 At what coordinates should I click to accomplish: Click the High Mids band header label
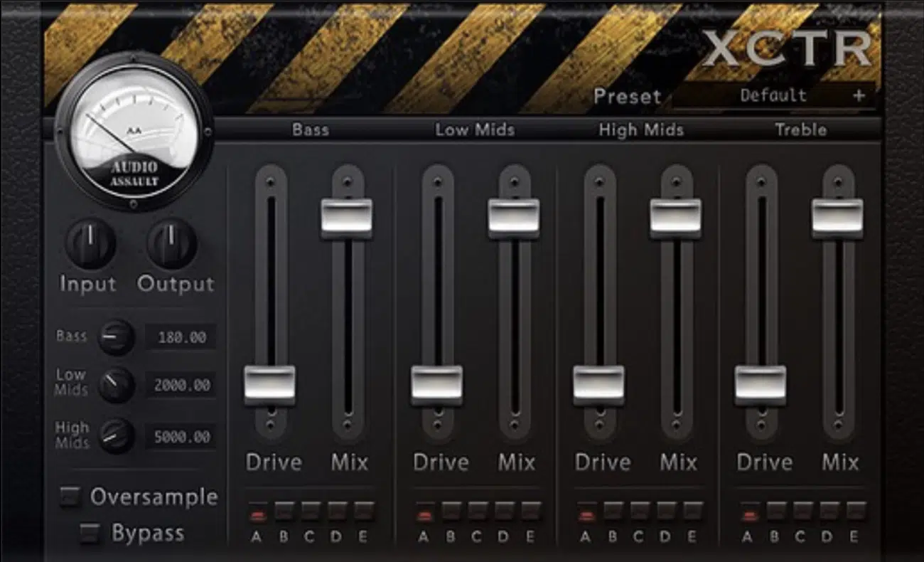(x=641, y=130)
